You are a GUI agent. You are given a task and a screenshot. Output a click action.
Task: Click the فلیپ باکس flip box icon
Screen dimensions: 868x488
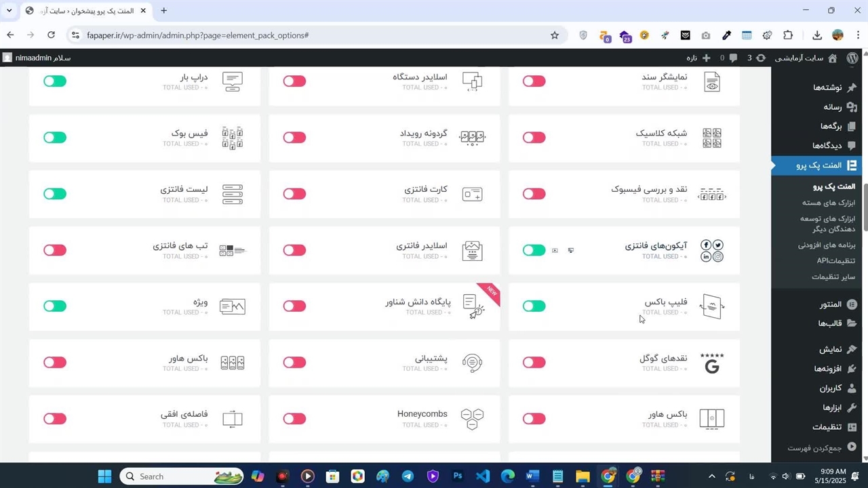[x=711, y=306]
